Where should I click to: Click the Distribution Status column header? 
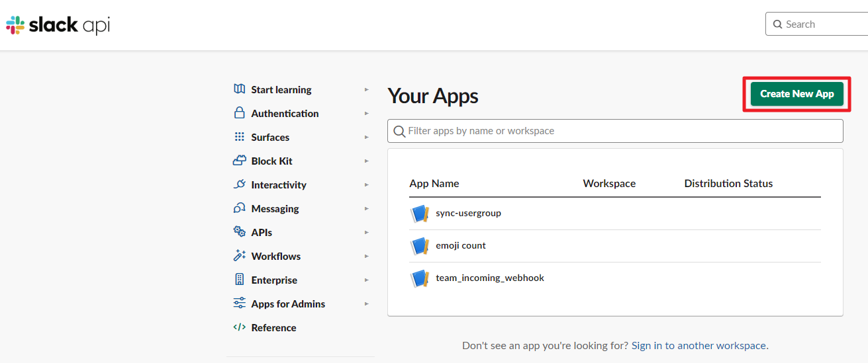point(728,183)
